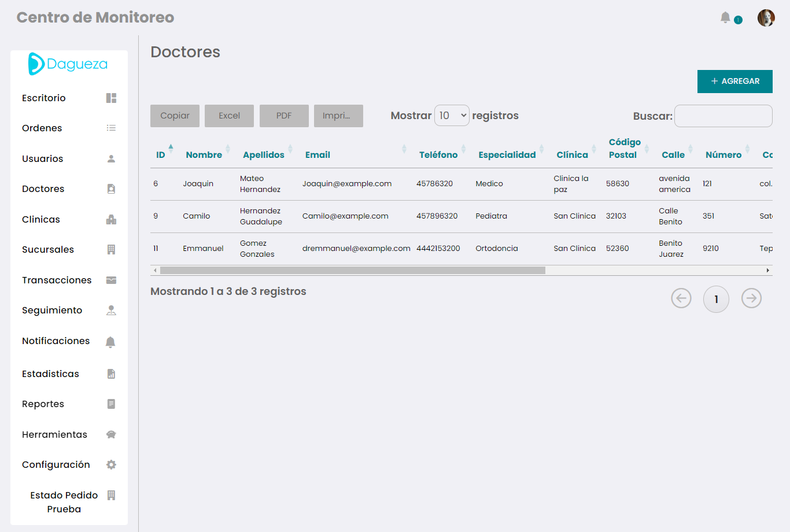The height and width of the screenshot is (532, 790).
Task: Select the Estadisticas chart icon
Action: click(110, 375)
